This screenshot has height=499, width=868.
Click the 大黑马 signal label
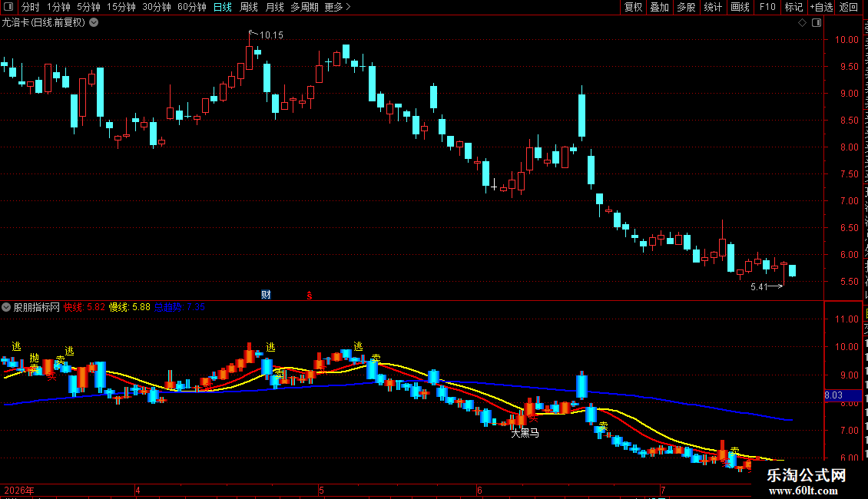pyautogui.click(x=525, y=433)
